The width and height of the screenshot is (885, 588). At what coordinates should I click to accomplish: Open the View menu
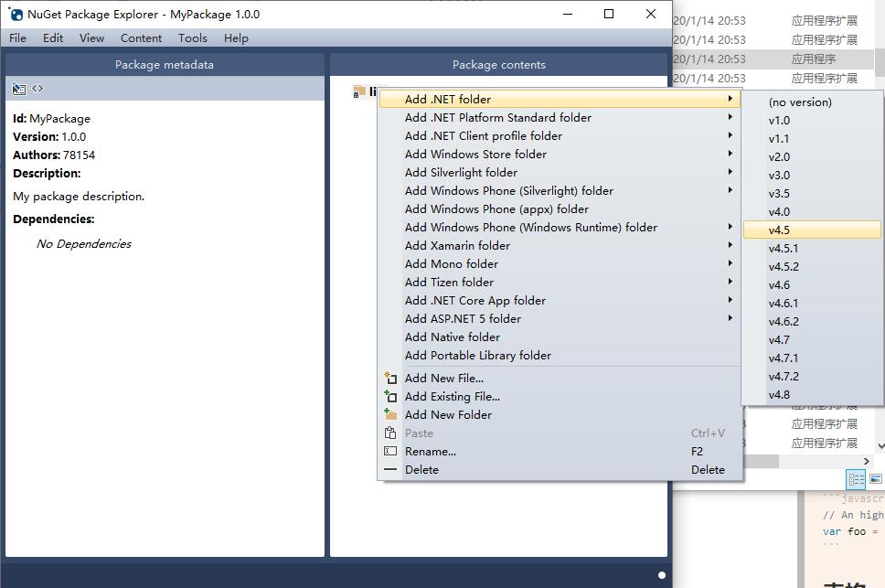coord(91,37)
